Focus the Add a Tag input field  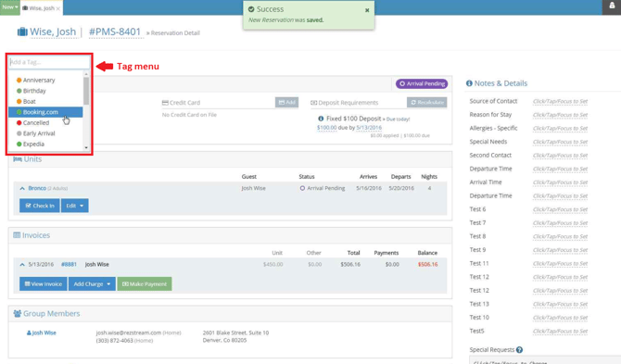pos(49,62)
